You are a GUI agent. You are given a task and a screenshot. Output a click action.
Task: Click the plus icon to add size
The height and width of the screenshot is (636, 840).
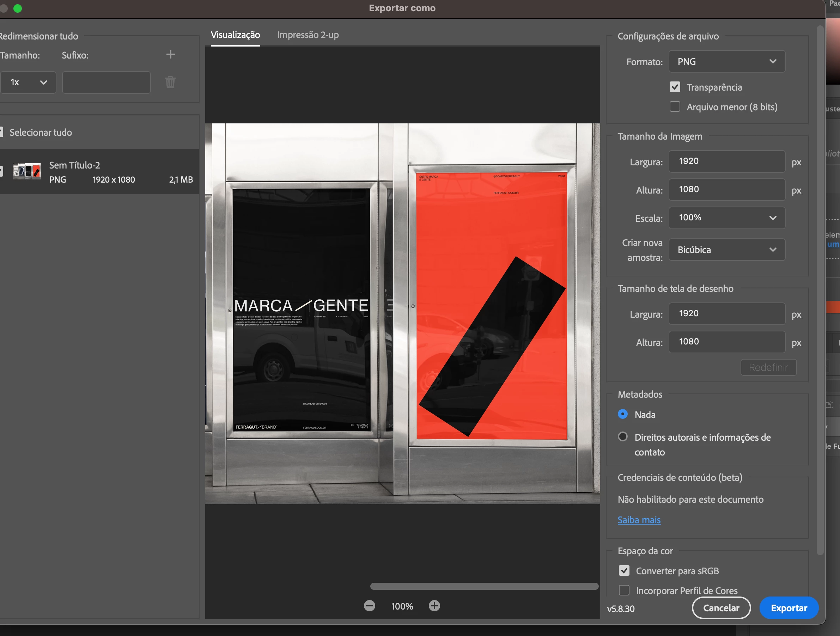click(x=171, y=54)
